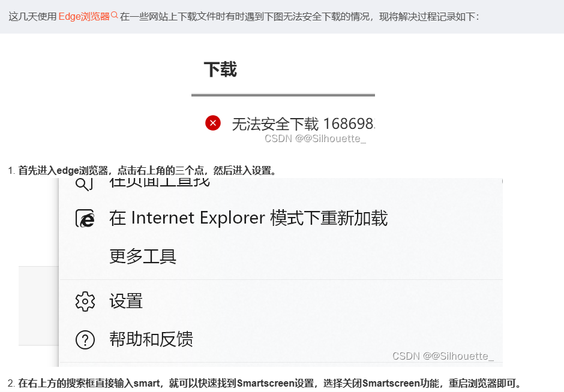Click step 1 text 首先进入edge浏览器
The height and width of the screenshot is (392, 564).
coord(148,170)
